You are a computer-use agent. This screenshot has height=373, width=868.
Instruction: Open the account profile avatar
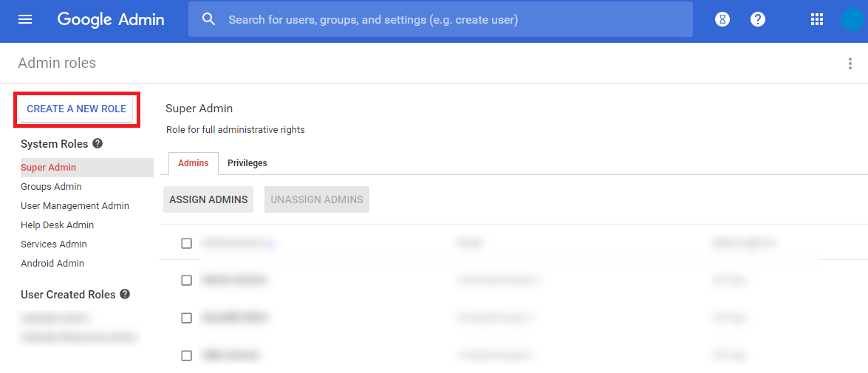pyautogui.click(x=852, y=19)
